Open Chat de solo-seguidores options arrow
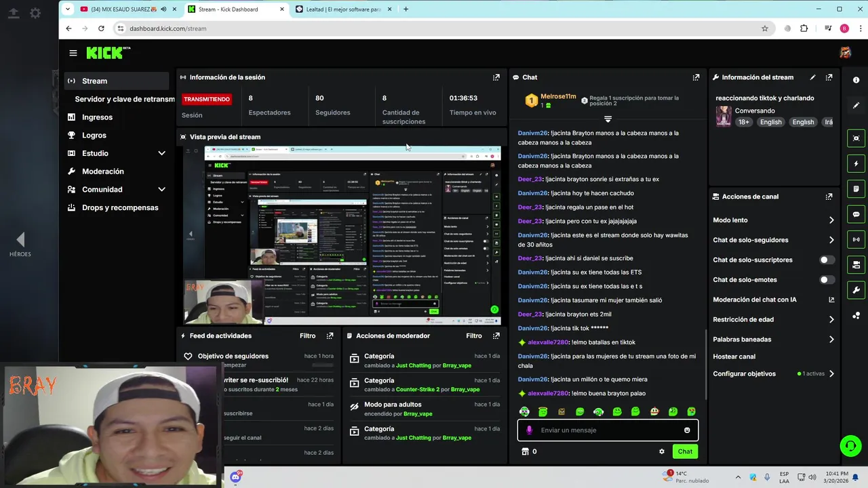The width and height of the screenshot is (868, 488). pos(831,240)
